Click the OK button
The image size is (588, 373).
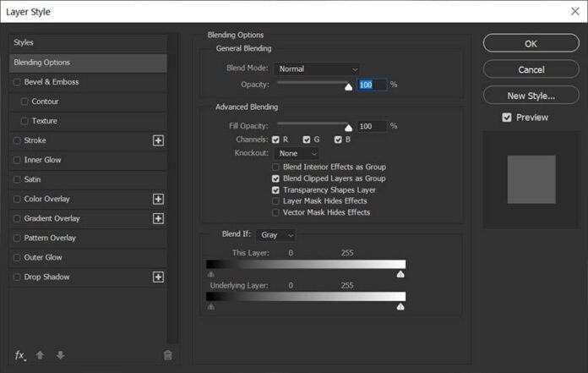(531, 43)
